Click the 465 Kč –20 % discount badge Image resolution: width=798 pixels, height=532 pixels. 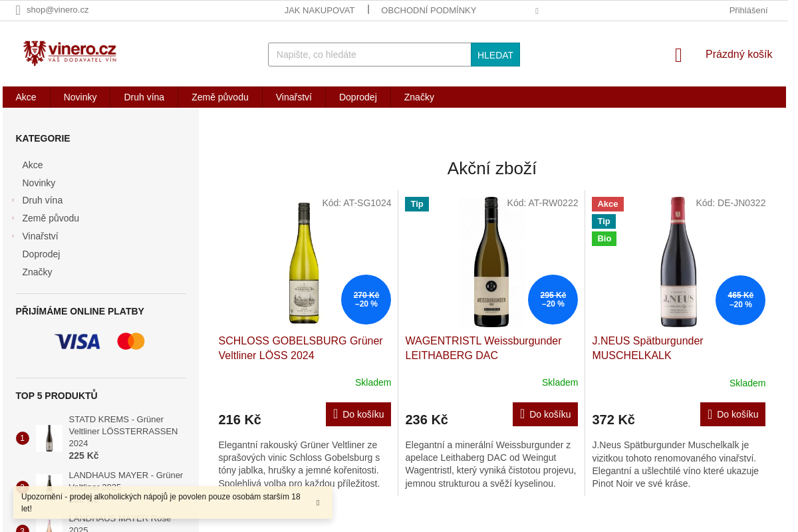click(740, 300)
